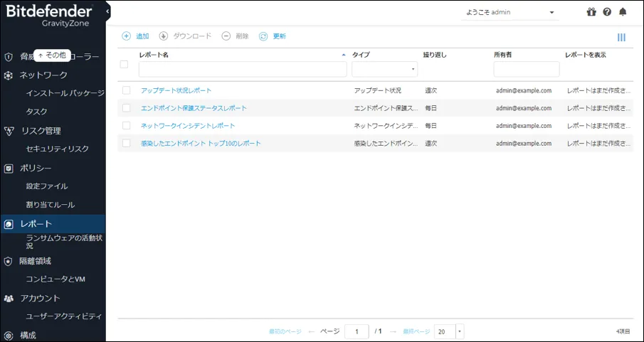Collapse the sidebar with the arrow handle

[x=107, y=11]
